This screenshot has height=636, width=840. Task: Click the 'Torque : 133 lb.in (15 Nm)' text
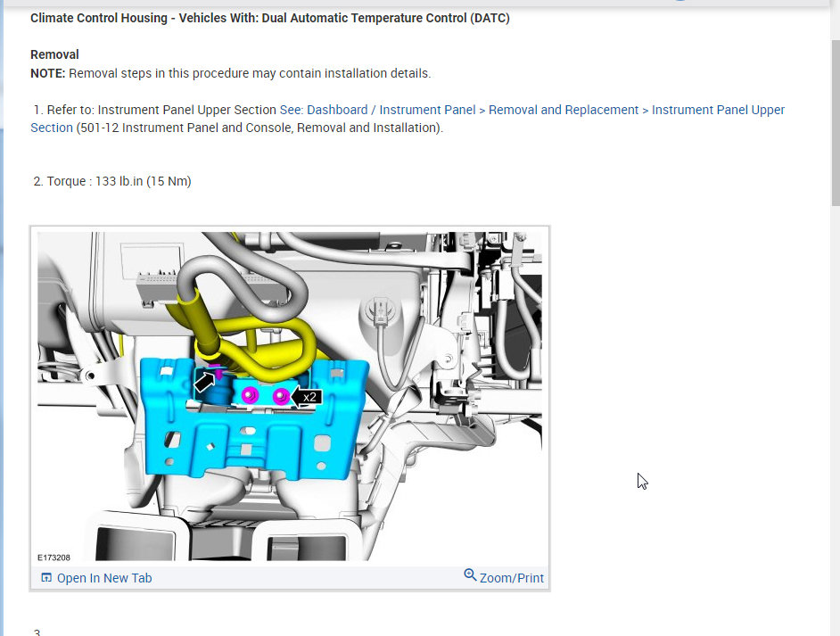[119, 181]
